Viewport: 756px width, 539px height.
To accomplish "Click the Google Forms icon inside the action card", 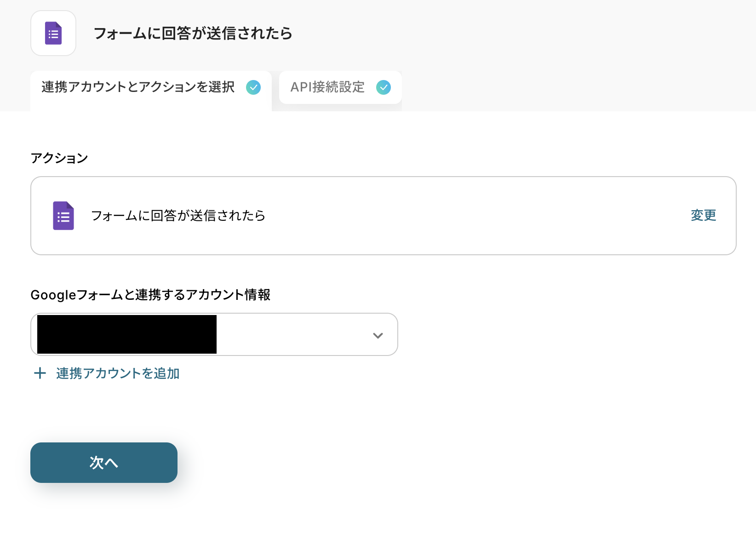I will (x=63, y=216).
